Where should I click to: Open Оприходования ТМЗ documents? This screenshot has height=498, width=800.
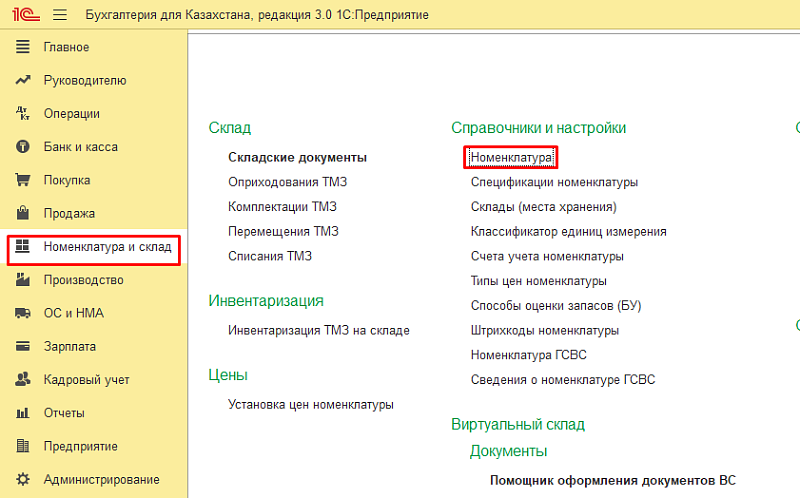point(287,182)
